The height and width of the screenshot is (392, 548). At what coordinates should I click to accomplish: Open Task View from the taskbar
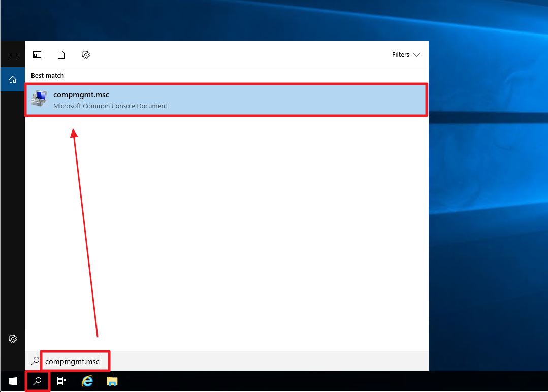click(61, 381)
